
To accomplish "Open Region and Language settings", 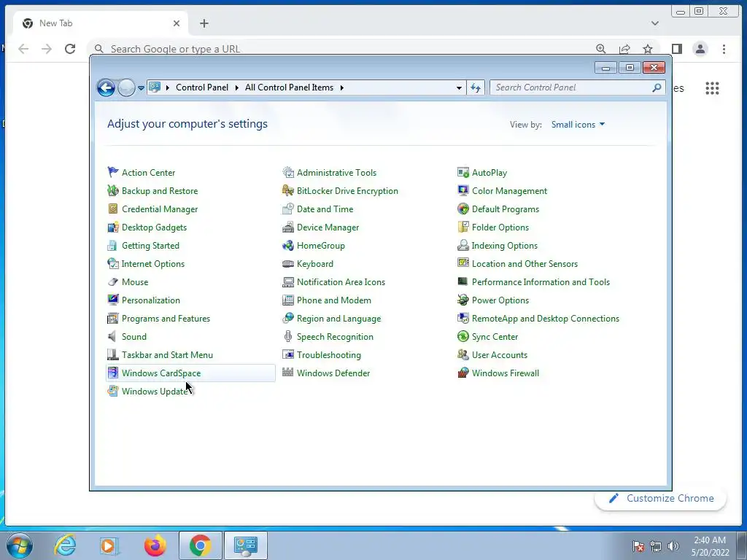I will coord(338,319).
